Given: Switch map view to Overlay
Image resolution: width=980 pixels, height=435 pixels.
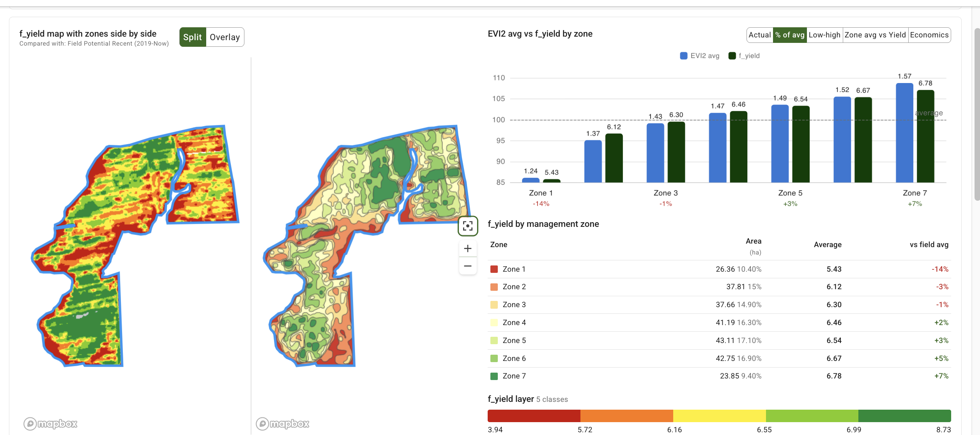Looking at the screenshot, I should tap(225, 37).
